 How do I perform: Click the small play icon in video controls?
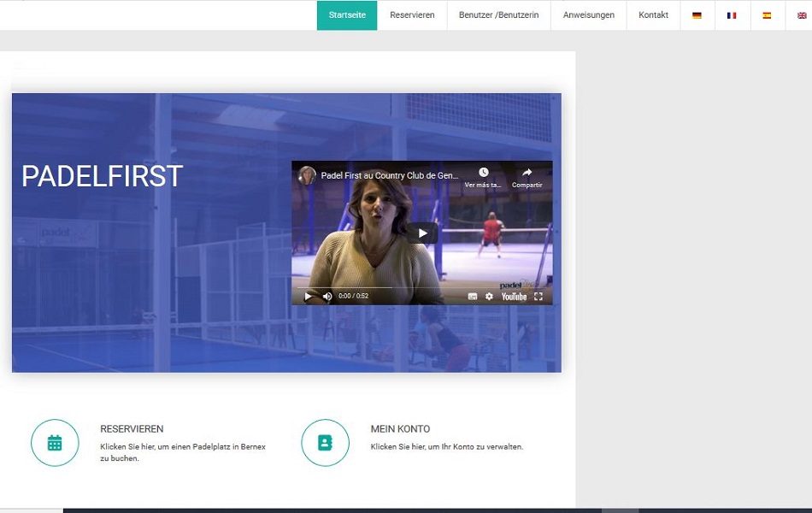(308, 297)
